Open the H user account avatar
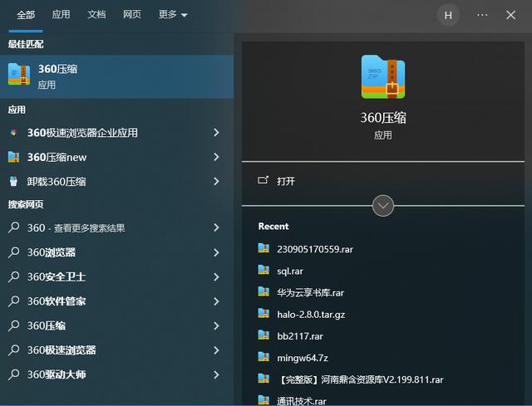532x406 pixels. coord(448,15)
